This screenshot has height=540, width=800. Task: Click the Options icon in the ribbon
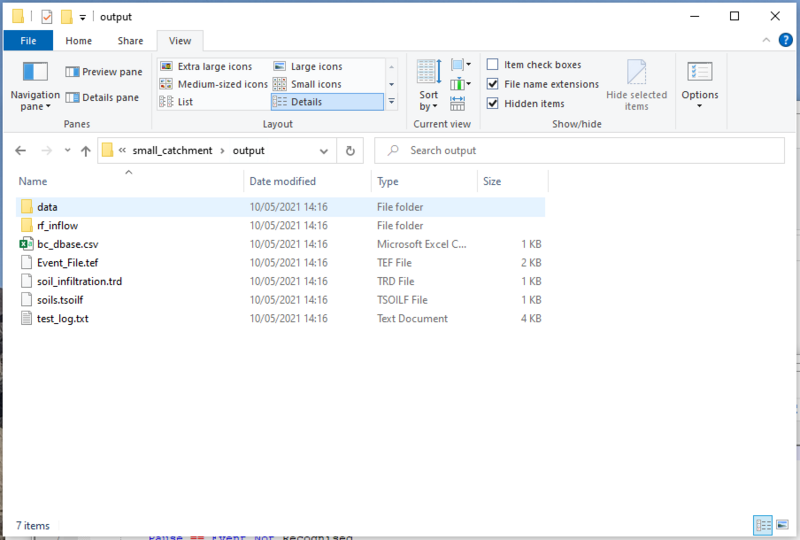tap(699, 73)
